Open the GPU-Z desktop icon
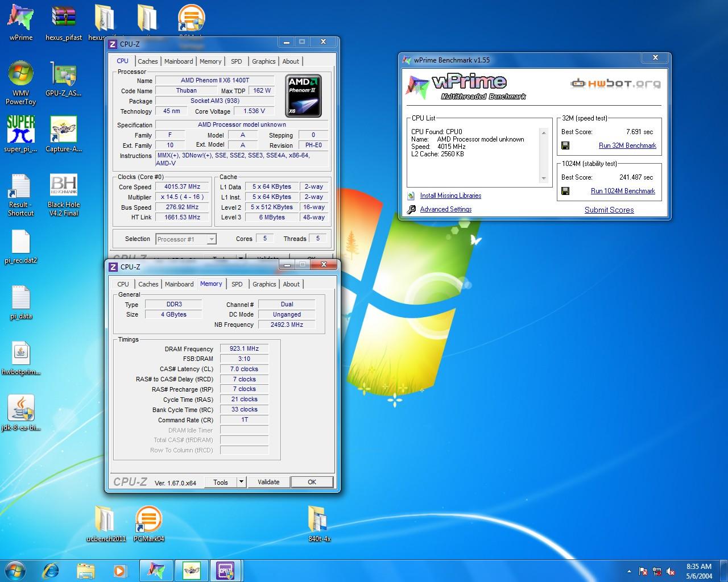Image resolution: width=728 pixels, height=582 pixels. pos(64,80)
